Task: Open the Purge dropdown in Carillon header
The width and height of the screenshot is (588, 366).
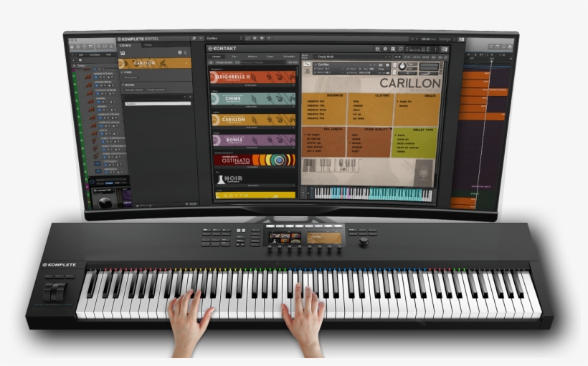Action: point(381,69)
